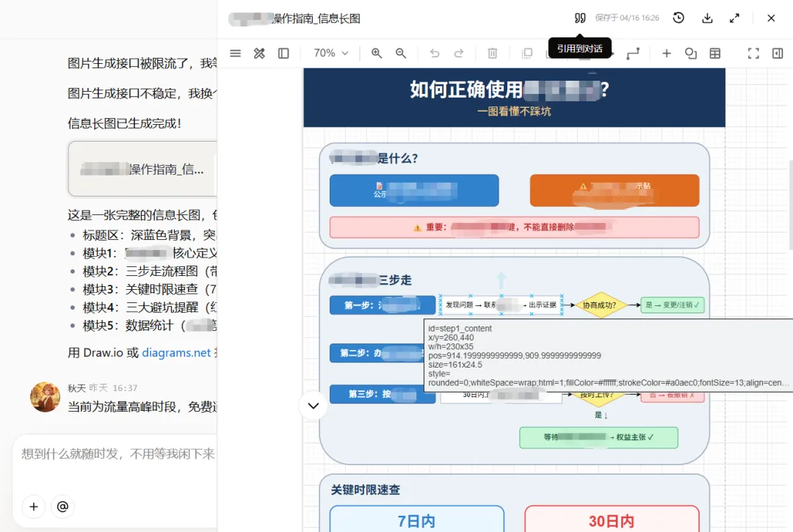The width and height of the screenshot is (793, 532).
Task: Click the 保存于 04/16 16:26 saved status
Action: point(627,18)
